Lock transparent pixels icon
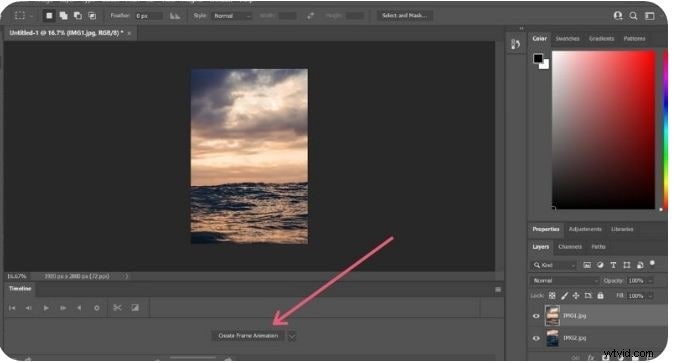Image resolution: width=674 pixels, height=363 pixels. (552, 296)
